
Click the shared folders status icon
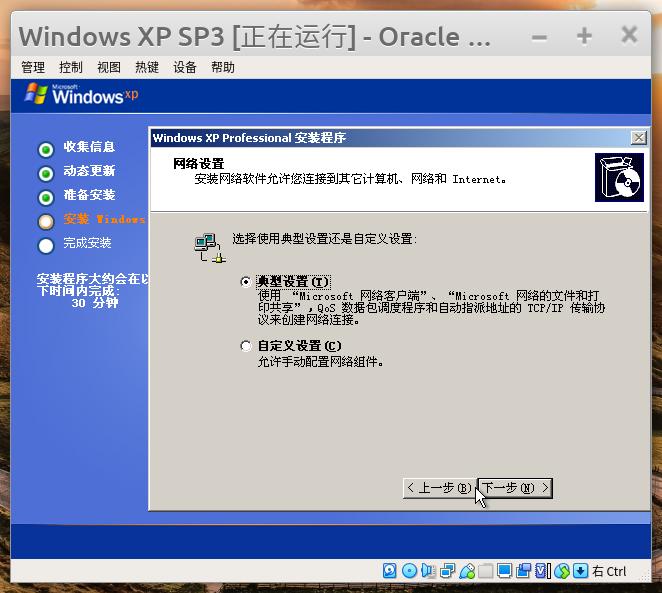point(485,571)
